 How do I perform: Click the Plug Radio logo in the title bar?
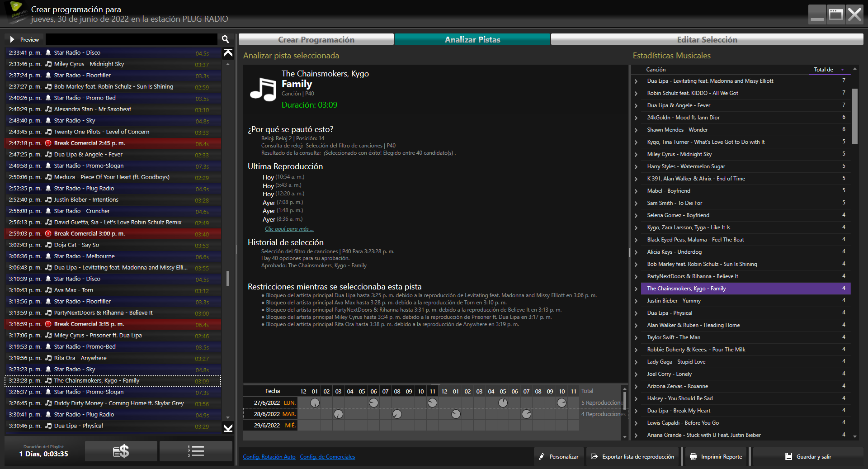click(17, 12)
